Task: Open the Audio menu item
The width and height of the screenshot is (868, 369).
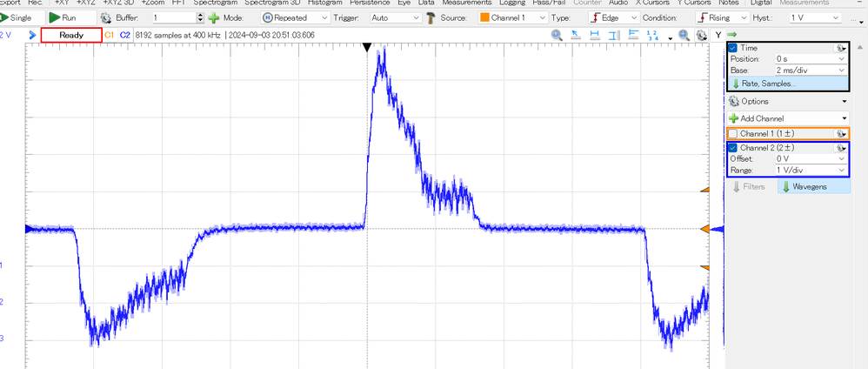Action: click(618, 3)
